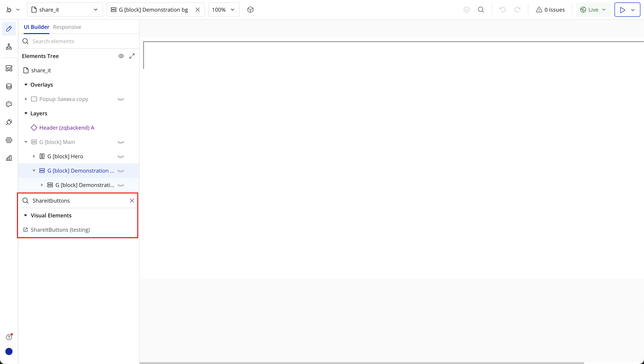
Task: Toggle visibility of G [block] Hero
Action: [121, 156]
